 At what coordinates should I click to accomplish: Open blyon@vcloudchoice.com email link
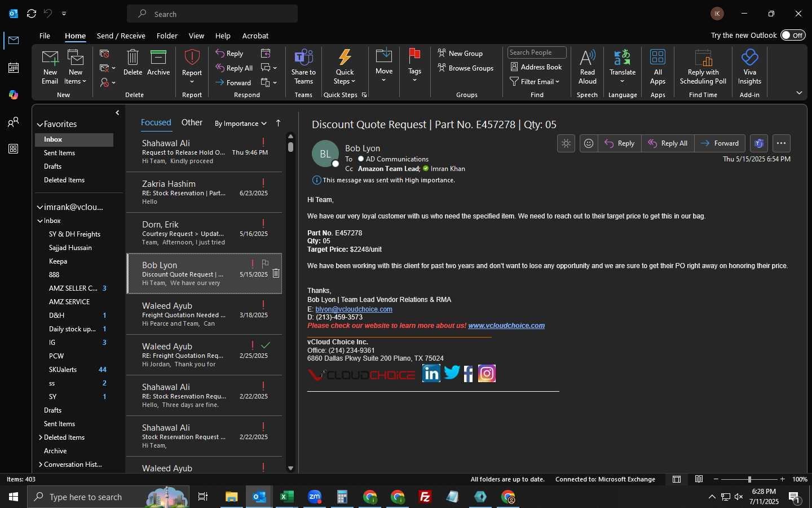click(x=354, y=309)
